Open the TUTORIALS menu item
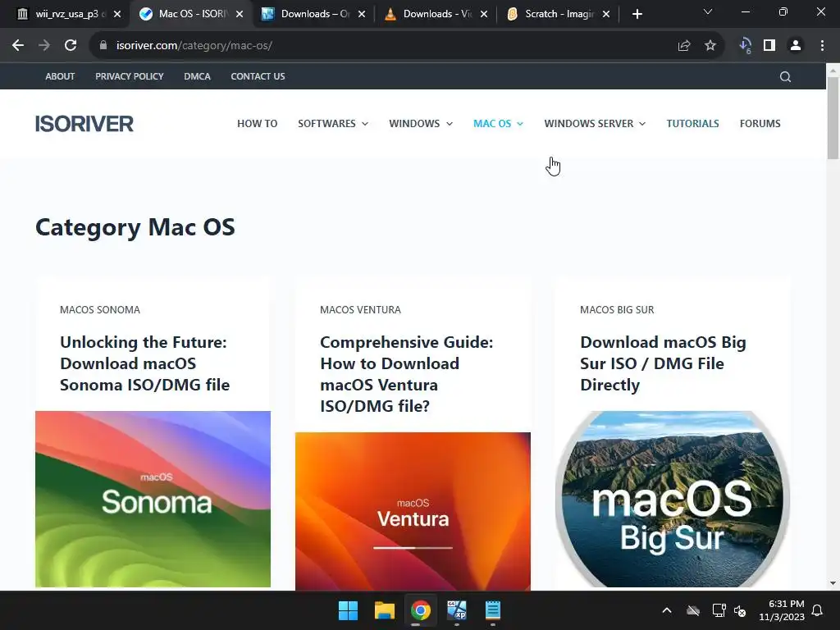Image resolution: width=840 pixels, height=630 pixels. [692, 124]
